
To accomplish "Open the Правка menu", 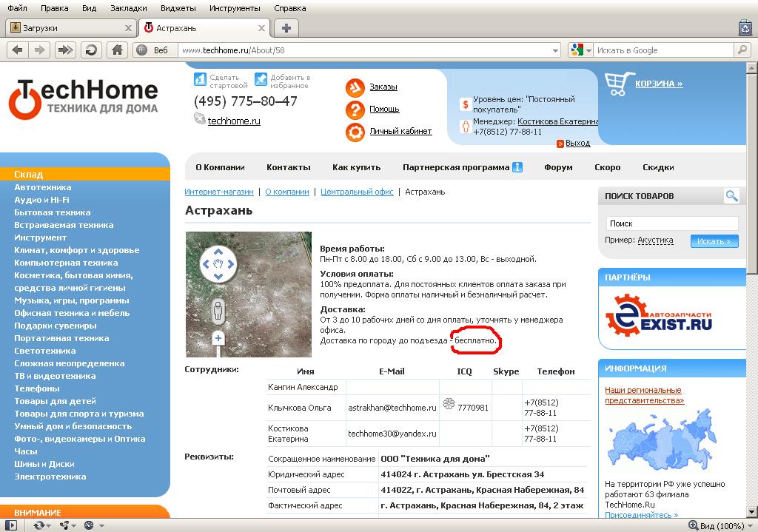I will [55, 8].
